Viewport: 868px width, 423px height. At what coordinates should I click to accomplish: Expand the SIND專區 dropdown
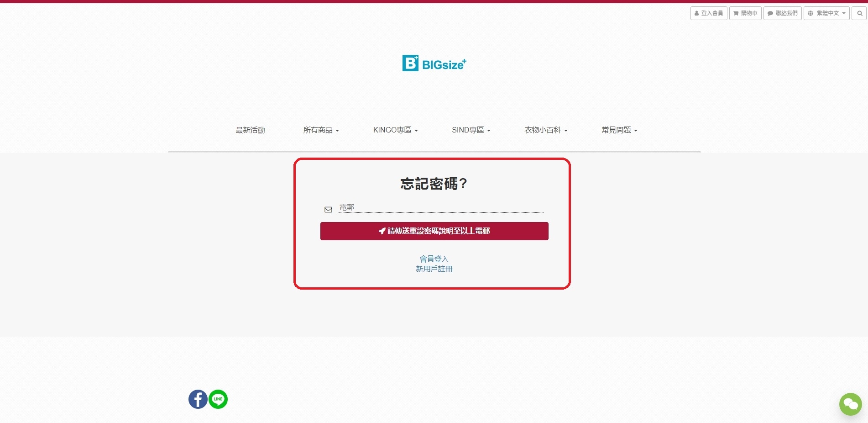click(x=471, y=130)
